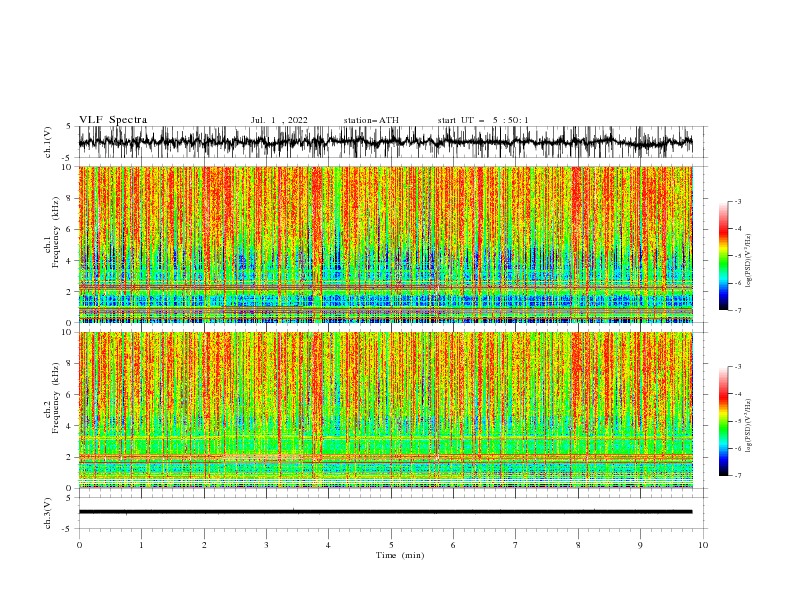Click the 'ch.3(V)' axis label

pos(48,513)
